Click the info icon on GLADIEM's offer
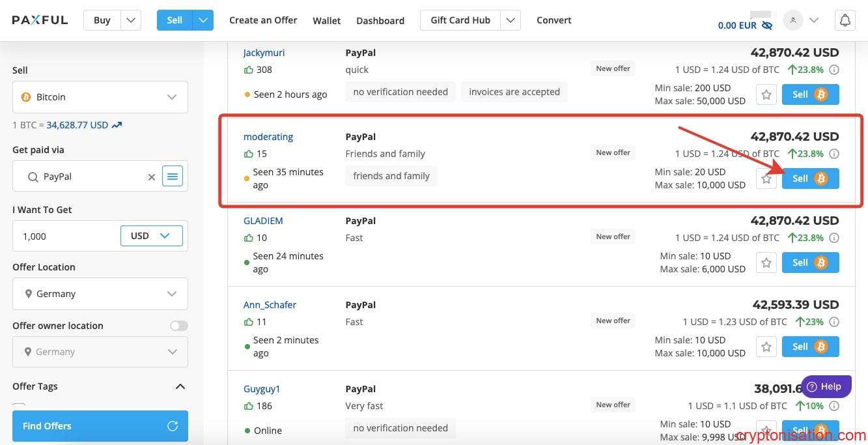868x445 pixels. (834, 238)
